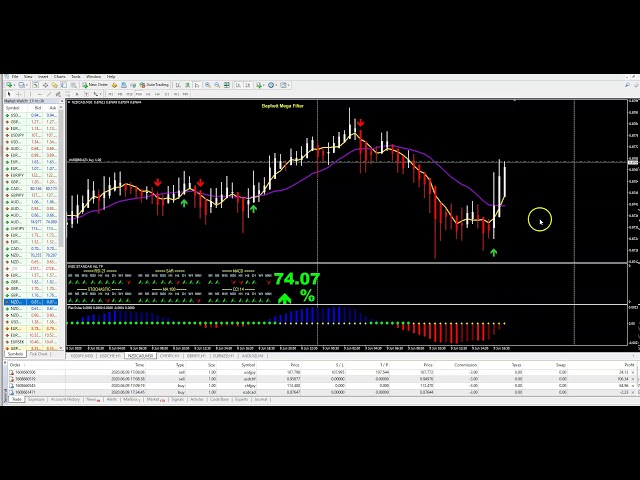
Task: Open the Account History terminal tab
Action: [66, 399]
